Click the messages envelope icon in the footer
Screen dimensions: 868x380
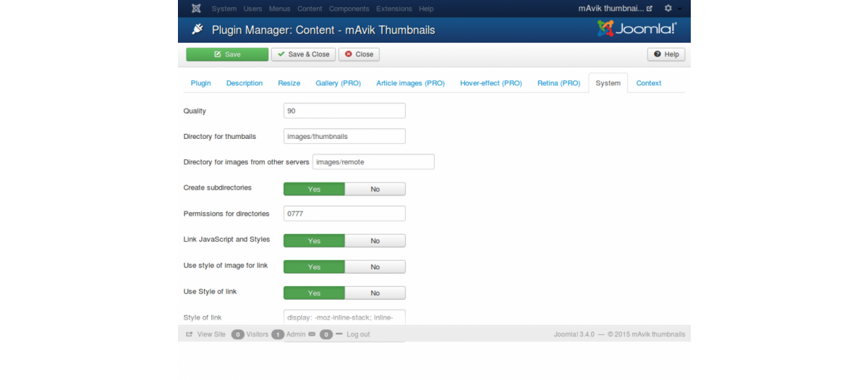pos(312,334)
